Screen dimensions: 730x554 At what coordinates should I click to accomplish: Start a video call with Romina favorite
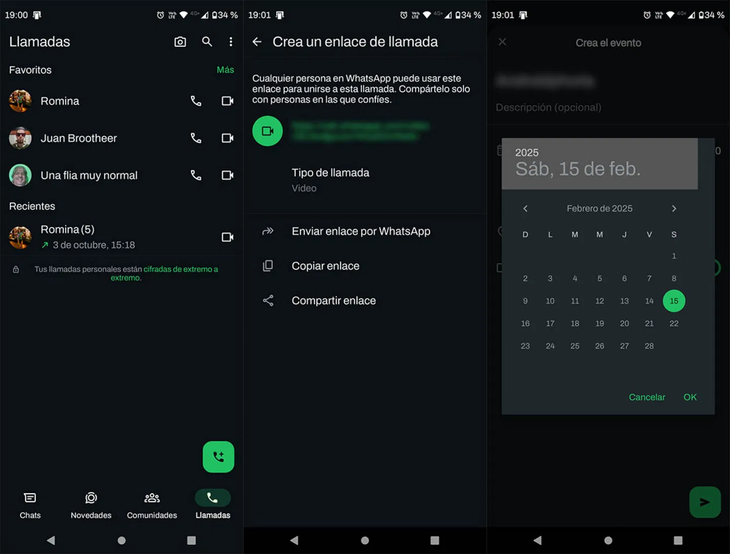(x=227, y=101)
